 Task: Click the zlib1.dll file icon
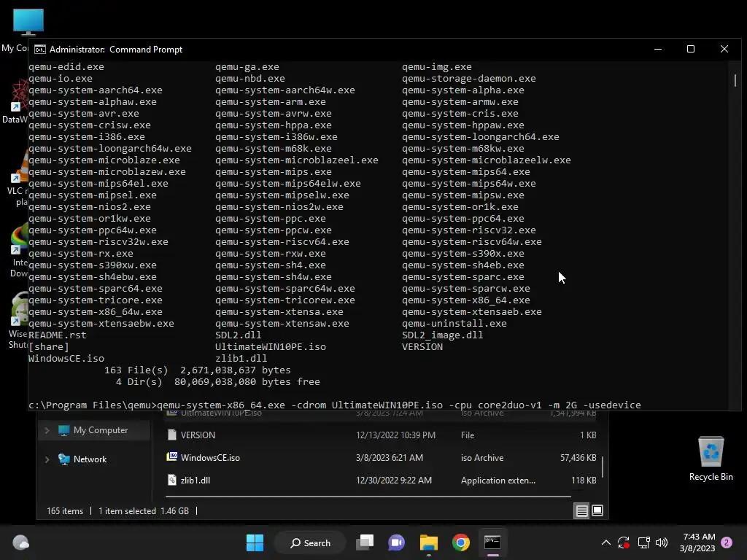click(172, 480)
